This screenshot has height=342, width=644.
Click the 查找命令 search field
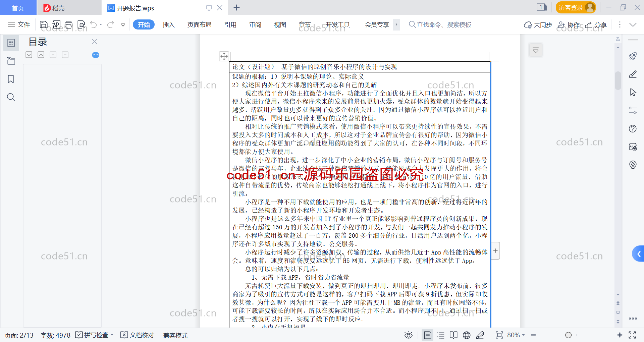pos(440,24)
